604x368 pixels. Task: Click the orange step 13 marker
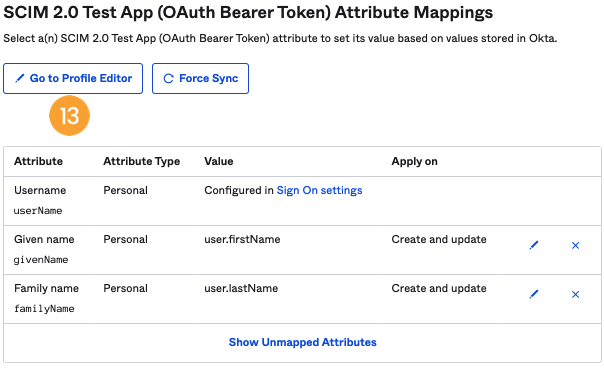pyautogui.click(x=69, y=116)
